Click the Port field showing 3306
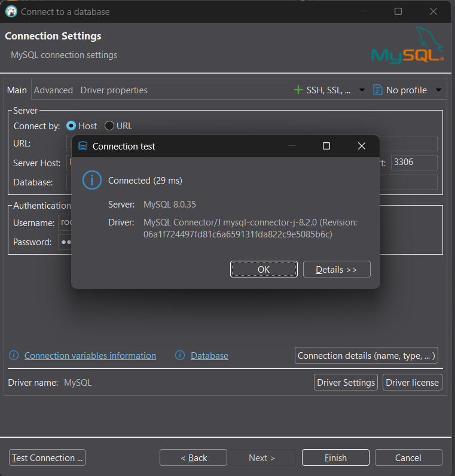455x476 pixels. [x=414, y=163]
